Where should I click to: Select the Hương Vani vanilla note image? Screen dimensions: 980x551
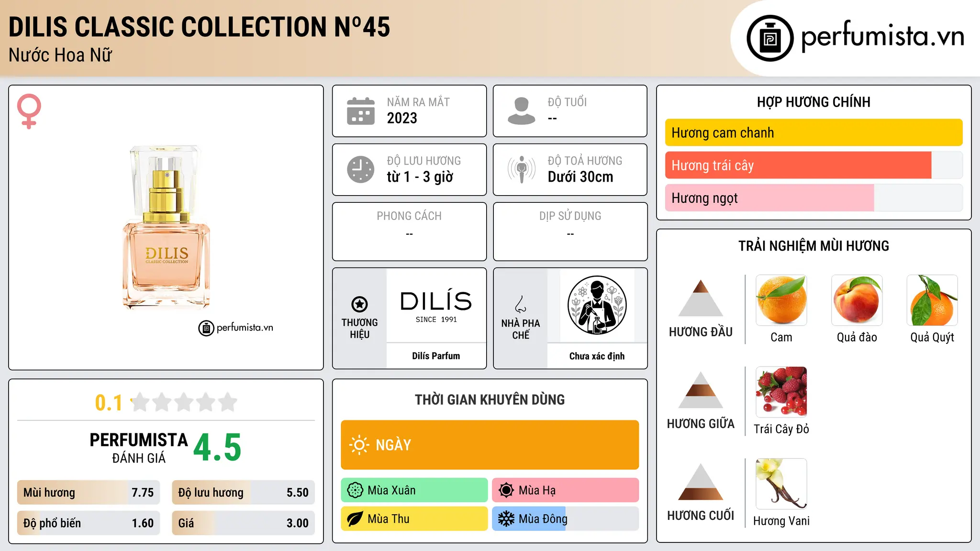click(x=781, y=484)
